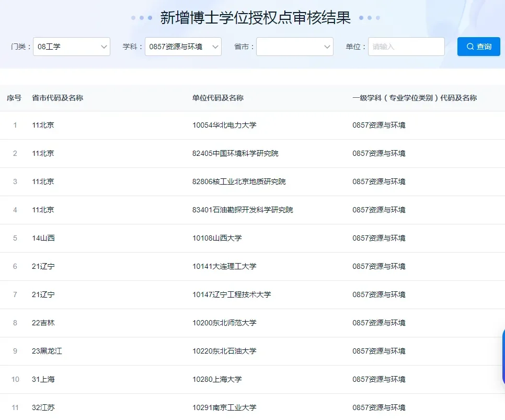Select row cell 10108山西大学
Image resolution: width=505 pixels, height=420 pixels.
tap(217, 238)
